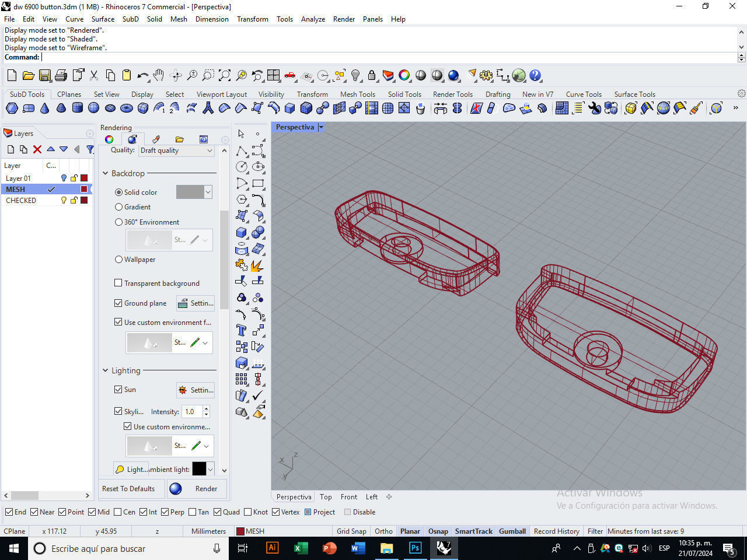Click the red car icon in the toolbar
The image size is (747, 560).
pos(289,75)
